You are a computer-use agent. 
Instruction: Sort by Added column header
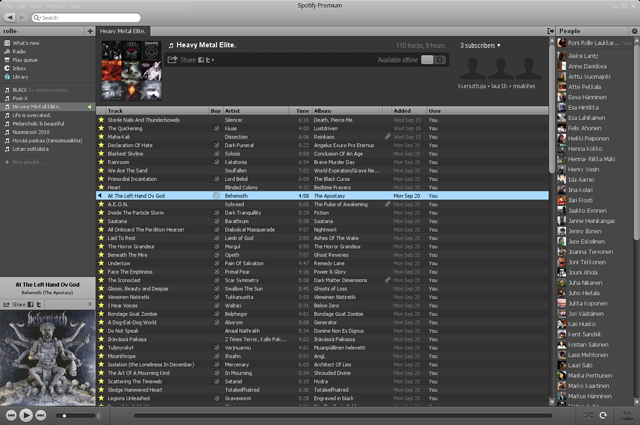click(408, 111)
